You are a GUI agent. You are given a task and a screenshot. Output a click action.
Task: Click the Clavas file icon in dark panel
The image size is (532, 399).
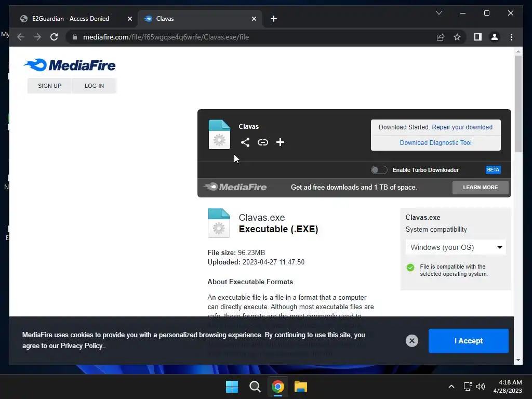(219, 135)
